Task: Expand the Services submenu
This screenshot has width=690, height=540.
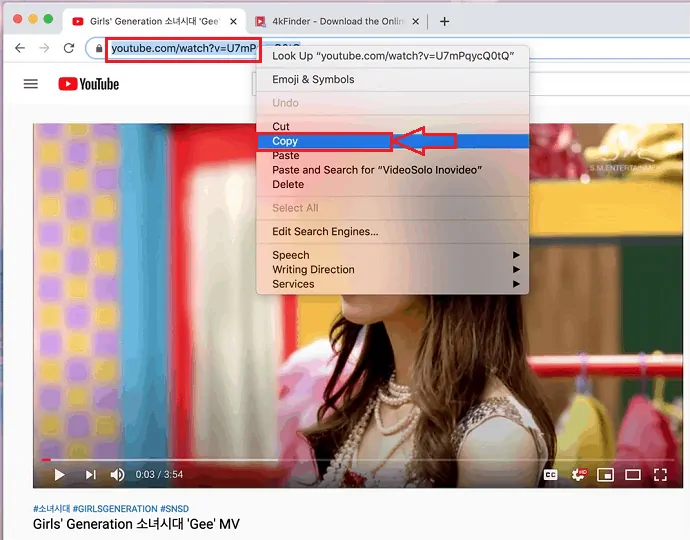Action: click(293, 284)
